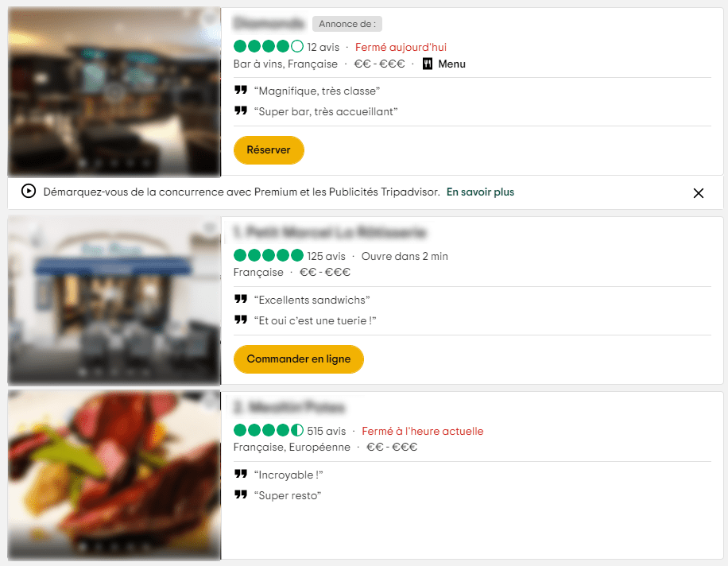Click the blue-awning restaurant photo
Image resolution: width=728 pixels, height=566 pixels.
coord(114,300)
